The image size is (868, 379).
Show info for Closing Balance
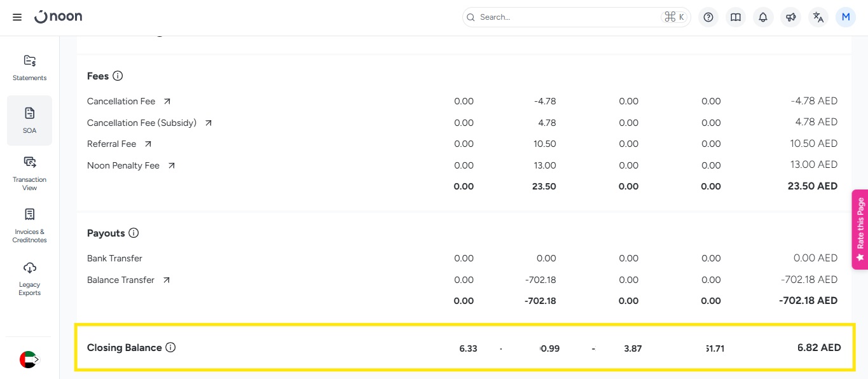(170, 347)
